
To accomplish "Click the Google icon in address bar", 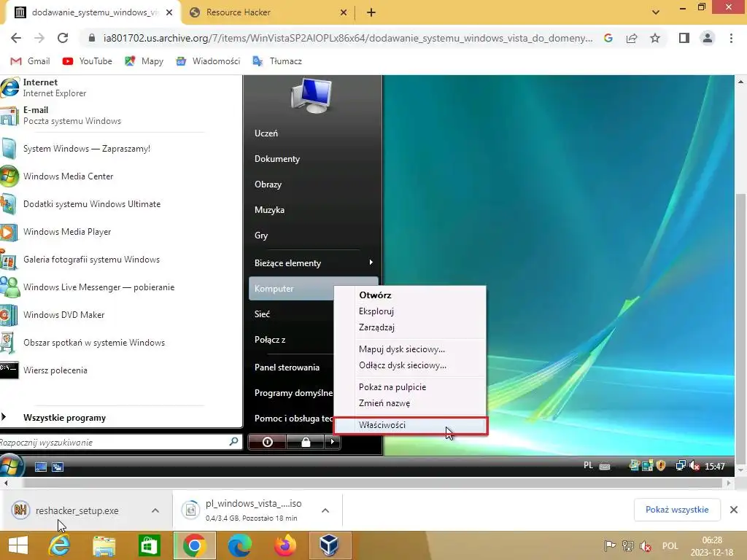I will click(x=608, y=38).
